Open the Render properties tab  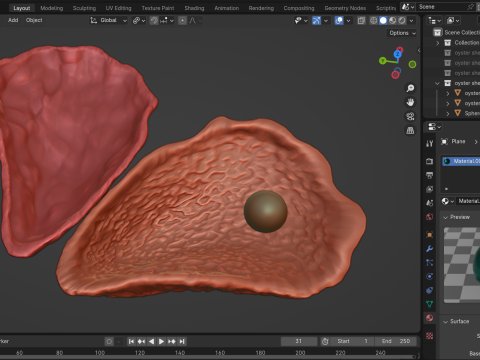pos(430,161)
